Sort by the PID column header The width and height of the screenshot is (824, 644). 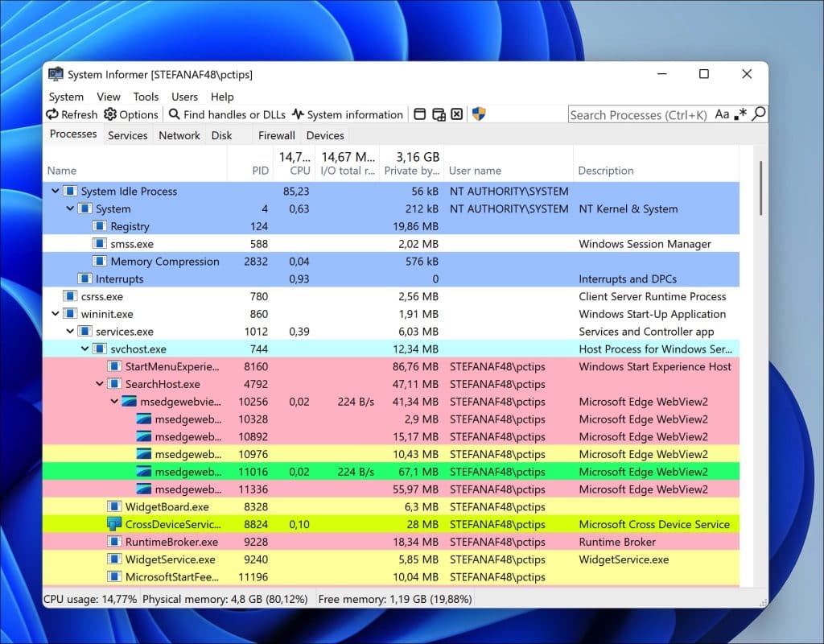pos(259,171)
